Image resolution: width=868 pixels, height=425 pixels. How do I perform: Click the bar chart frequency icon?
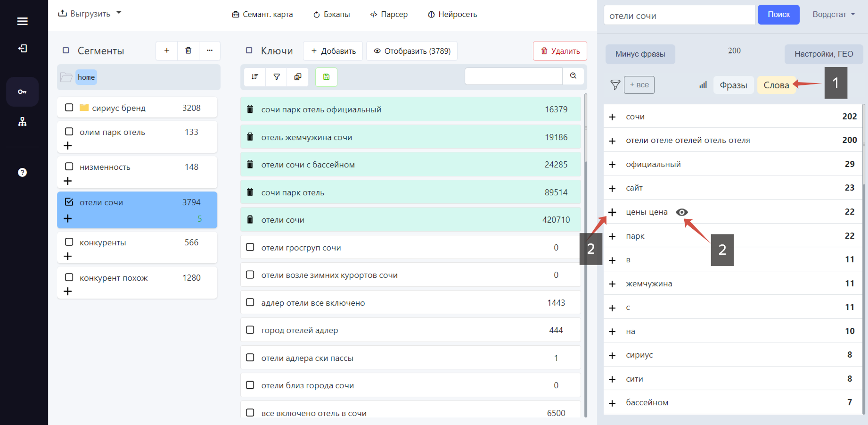tap(703, 85)
